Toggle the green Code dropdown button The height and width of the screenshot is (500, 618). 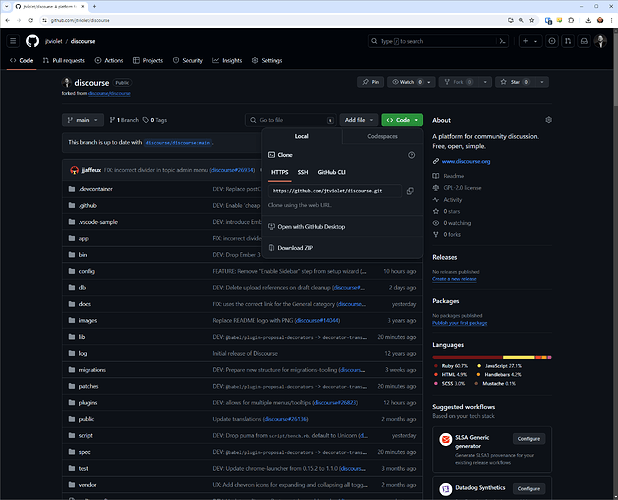tap(402, 120)
